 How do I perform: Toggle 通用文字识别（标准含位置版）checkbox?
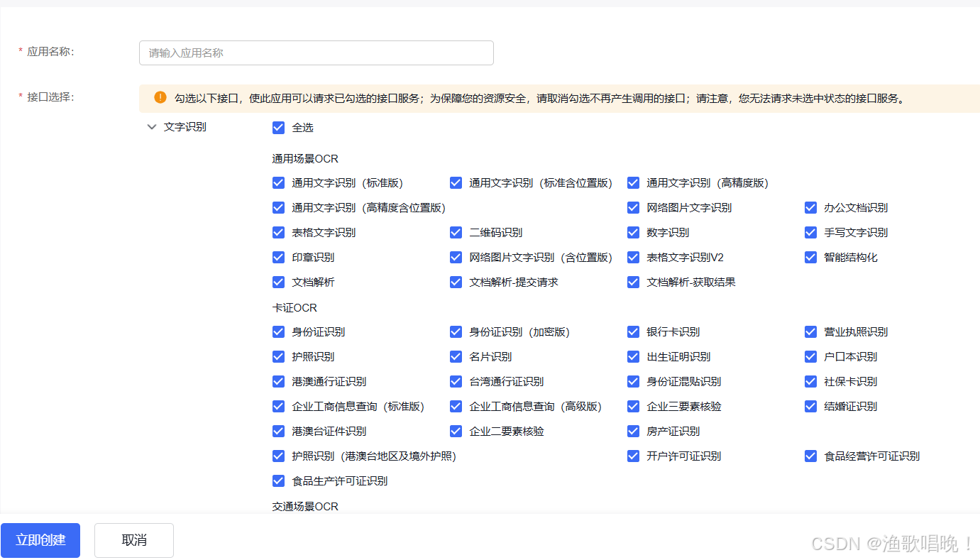(x=456, y=182)
